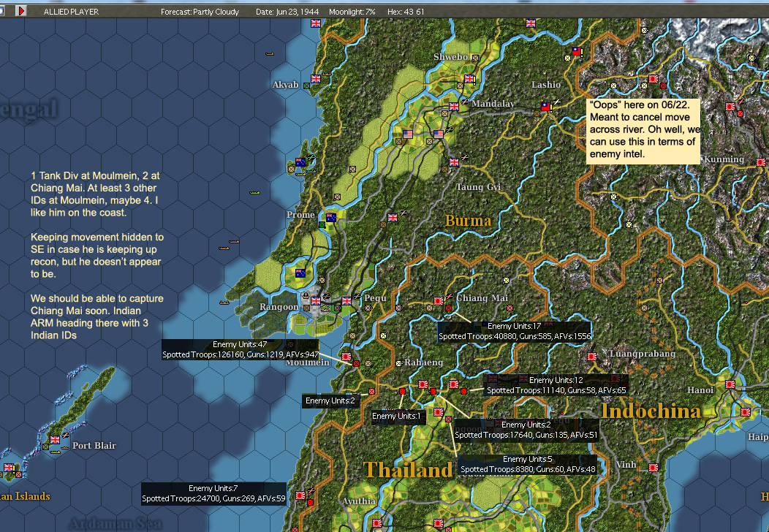This screenshot has height=532, width=769.
Task: Select the British flag unit beside Shwebo
Action: 469,78
